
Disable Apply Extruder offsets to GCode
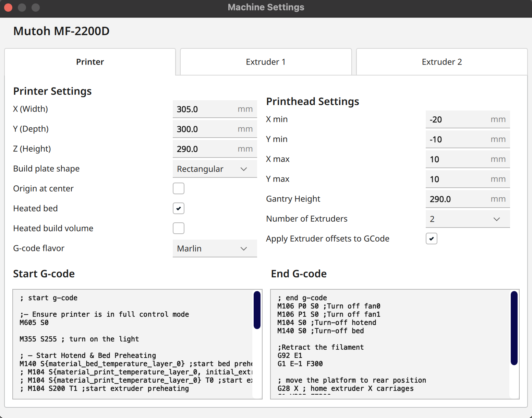pyautogui.click(x=432, y=239)
